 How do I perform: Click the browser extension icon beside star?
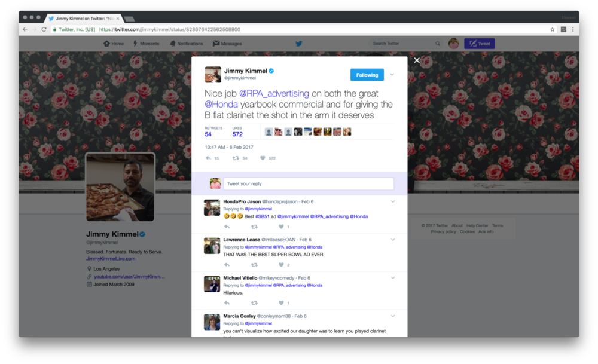pyautogui.click(x=563, y=29)
